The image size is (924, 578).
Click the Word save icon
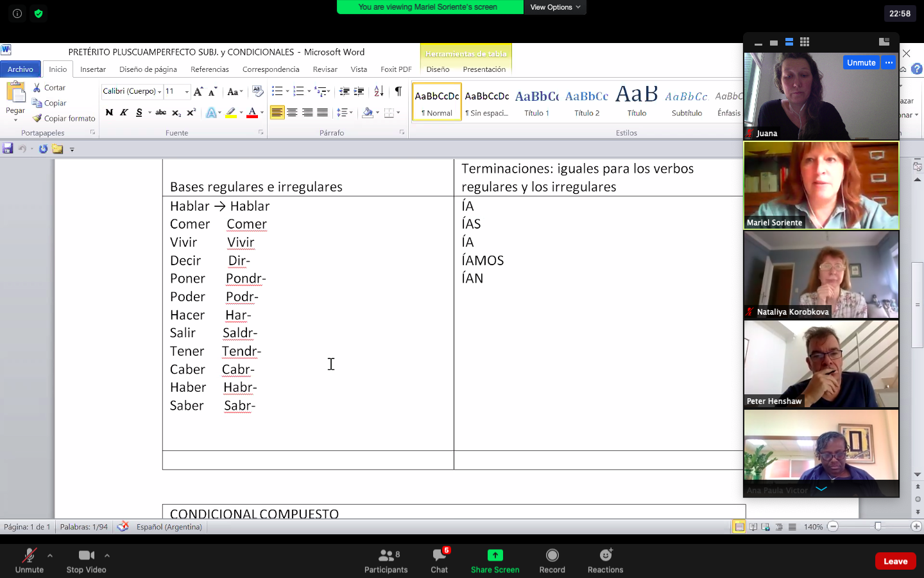[x=8, y=149]
